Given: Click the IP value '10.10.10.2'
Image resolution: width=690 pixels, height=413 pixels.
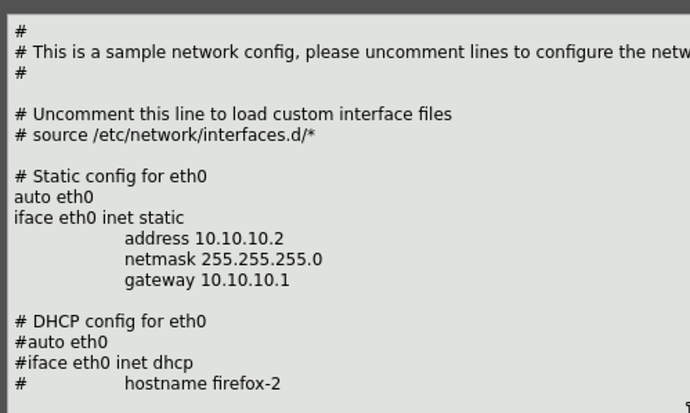Looking at the screenshot, I should pos(239,239).
